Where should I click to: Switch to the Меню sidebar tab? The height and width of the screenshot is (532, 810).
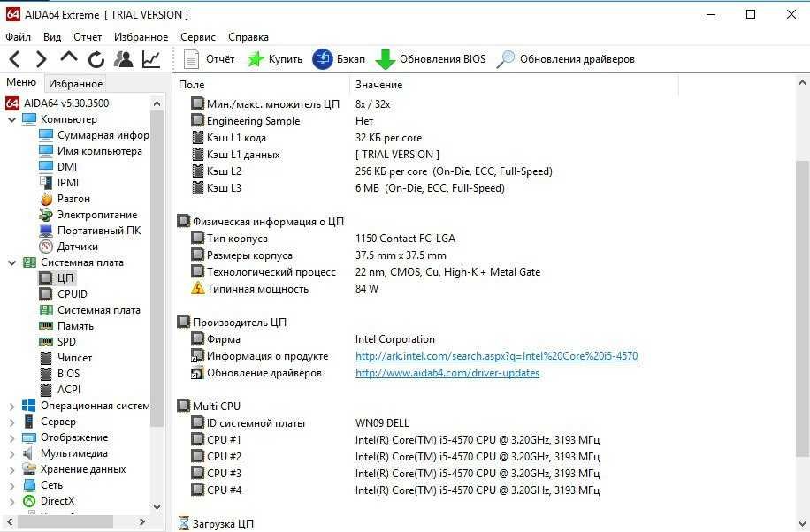click(x=21, y=83)
